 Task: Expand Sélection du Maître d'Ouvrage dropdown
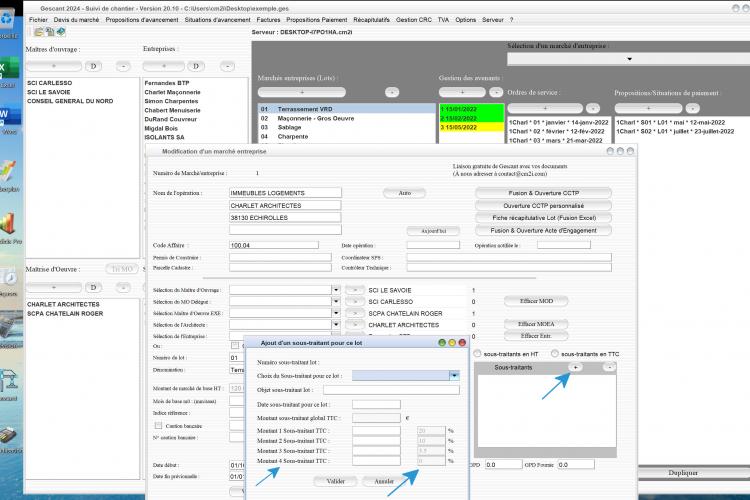pyautogui.click(x=336, y=290)
